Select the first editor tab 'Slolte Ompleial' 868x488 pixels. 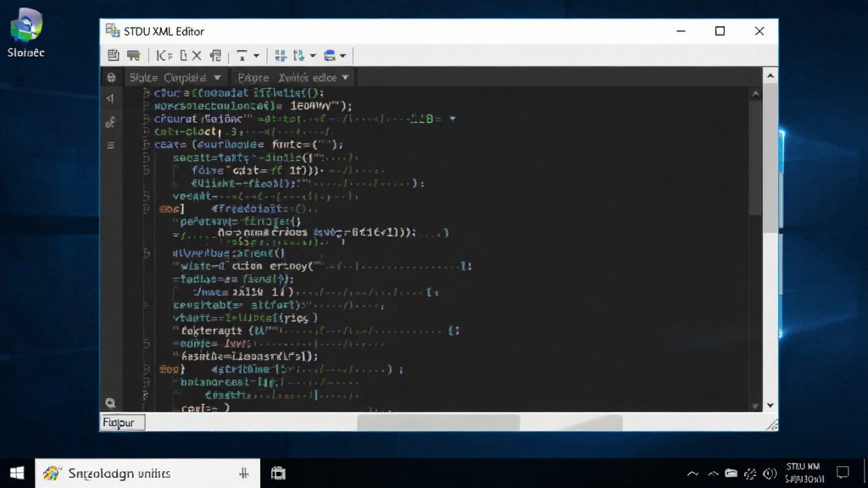175,77
